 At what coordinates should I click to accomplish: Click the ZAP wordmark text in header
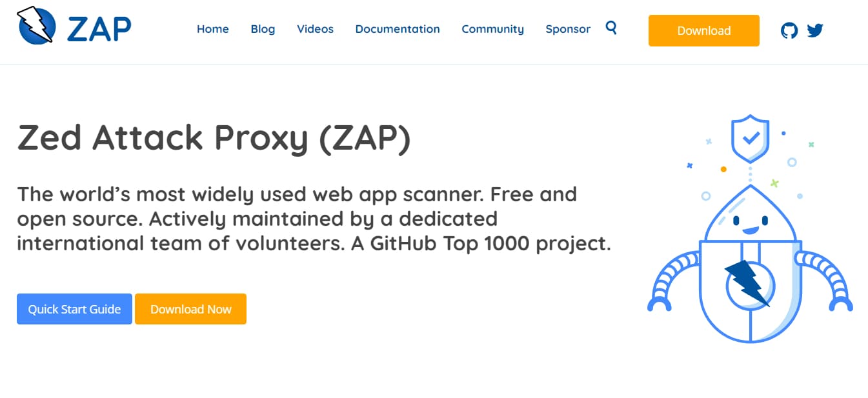[x=99, y=27]
